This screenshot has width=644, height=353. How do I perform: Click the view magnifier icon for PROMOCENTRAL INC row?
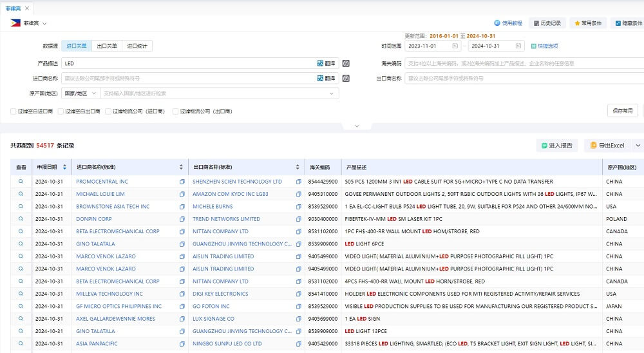(x=21, y=181)
